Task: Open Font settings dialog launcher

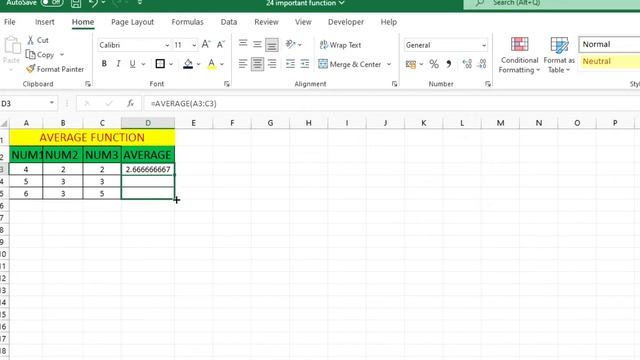Action: pos(227,84)
